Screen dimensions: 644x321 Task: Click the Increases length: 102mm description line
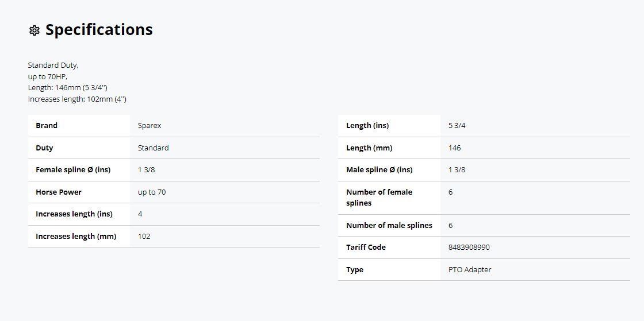(x=77, y=99)
